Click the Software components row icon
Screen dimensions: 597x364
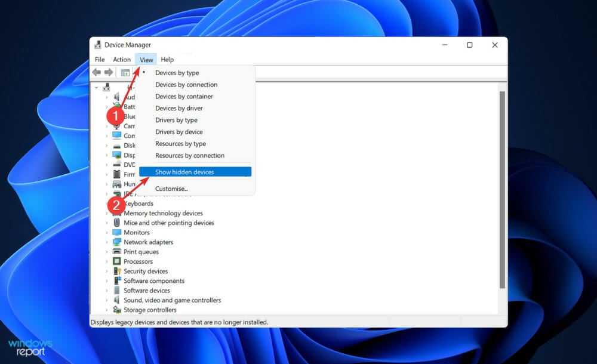[x=117, y=280]
